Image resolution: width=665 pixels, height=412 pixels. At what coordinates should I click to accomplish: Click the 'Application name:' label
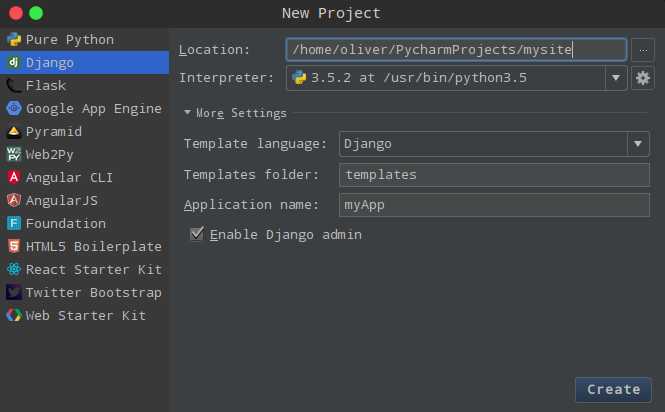(251, 205)
